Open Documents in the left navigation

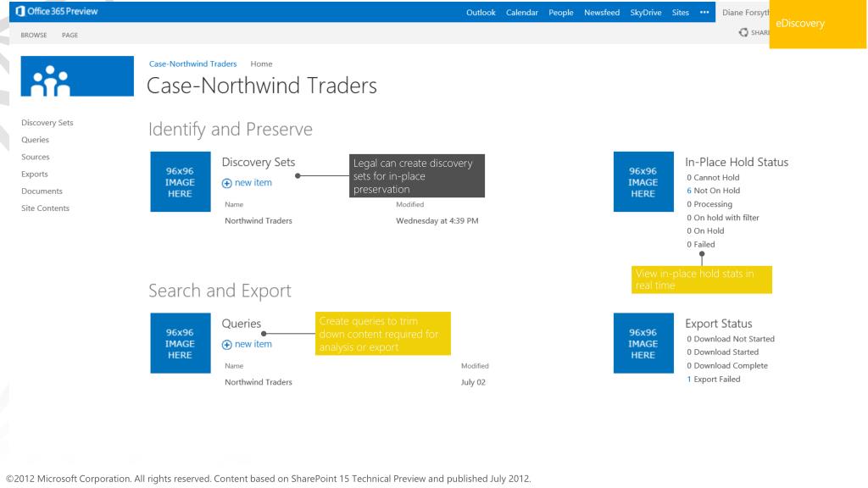point(42,191)
